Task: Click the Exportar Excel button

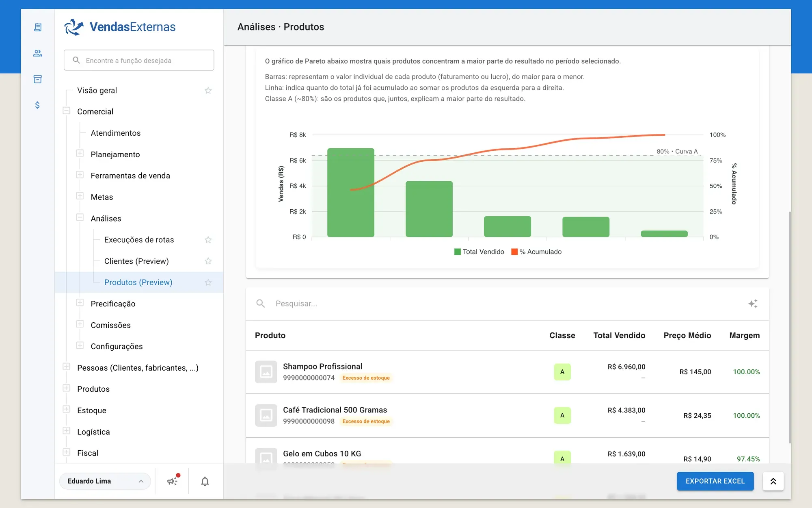Action: 715,481
